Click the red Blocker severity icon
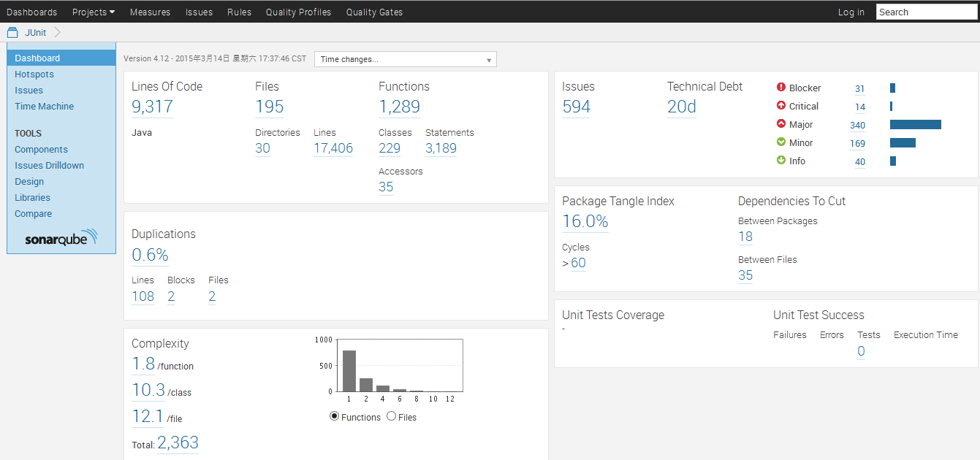Image resolution: width=980 pixels, height=460 pixels. point(780,88)
